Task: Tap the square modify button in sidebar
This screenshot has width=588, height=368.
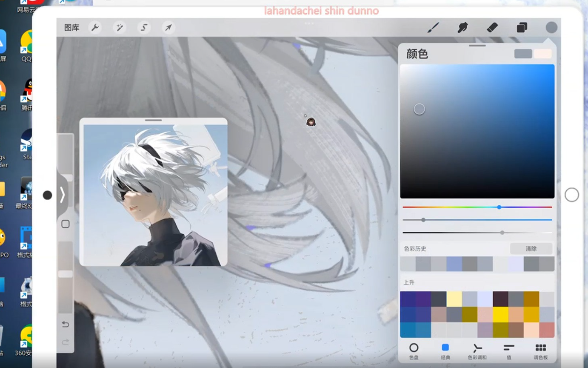Action: (x=66, y=224)
